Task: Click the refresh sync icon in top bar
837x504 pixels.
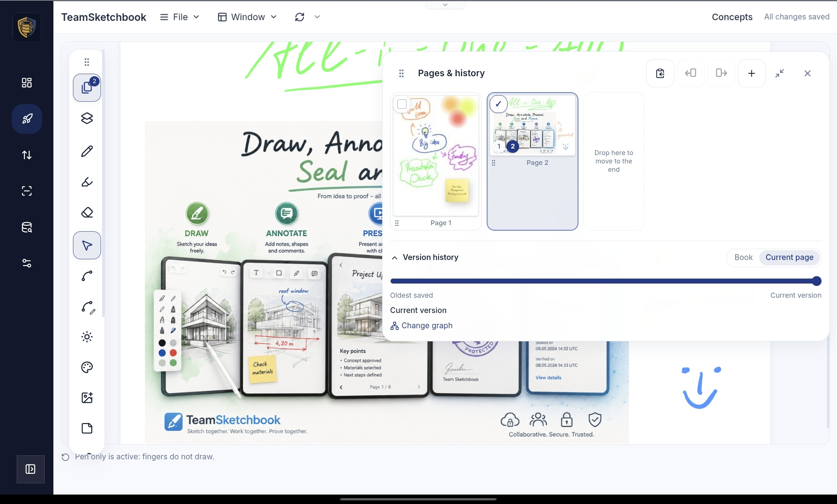Action: coord(300,17)
